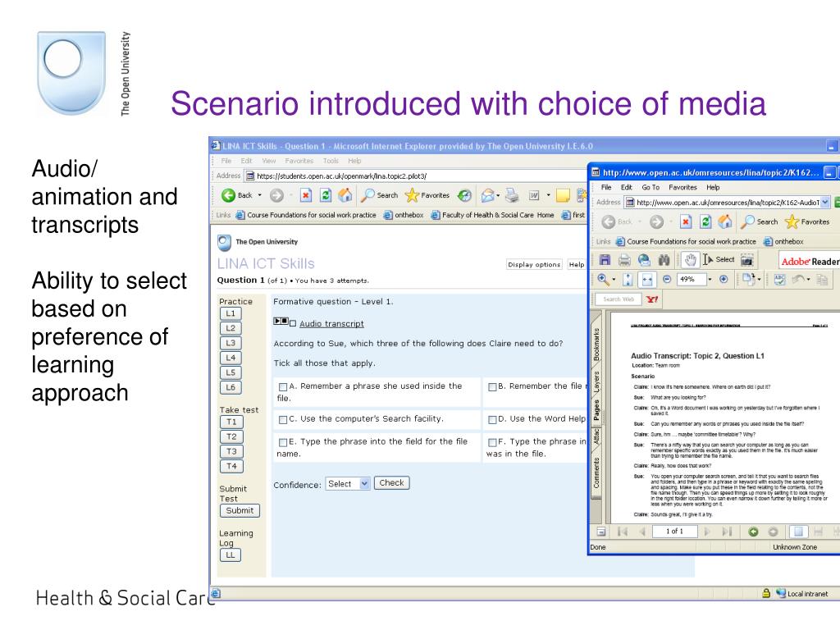Open the Rotate/copy page dropdown arrow in Adobe Reader

(x=759, y=280)
